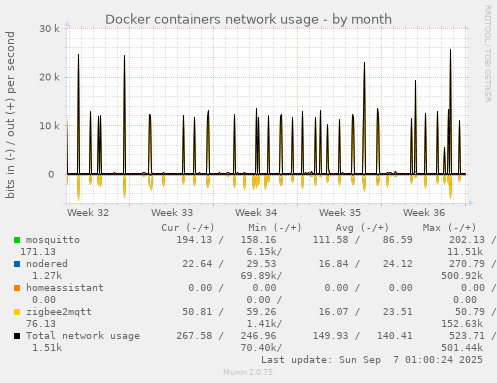Click the blue nodered legend color swatch

[x=17, y=264]
